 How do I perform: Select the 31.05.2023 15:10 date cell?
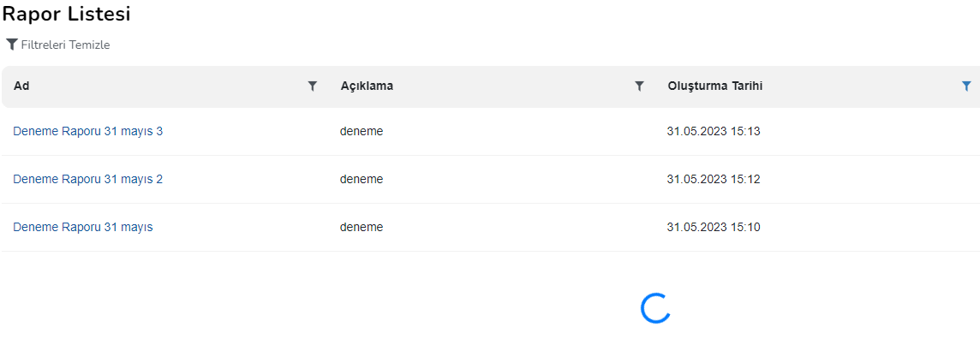tap(714, 227)
